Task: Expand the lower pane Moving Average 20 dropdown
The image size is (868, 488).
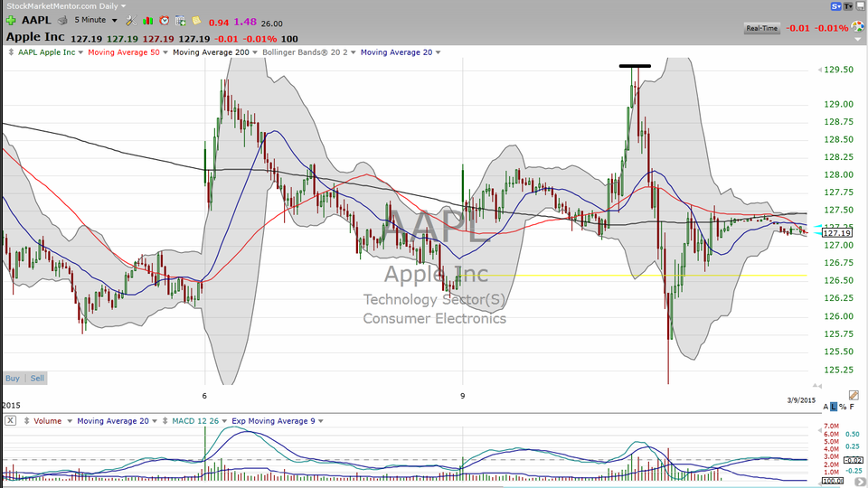Action: (155, 421)
